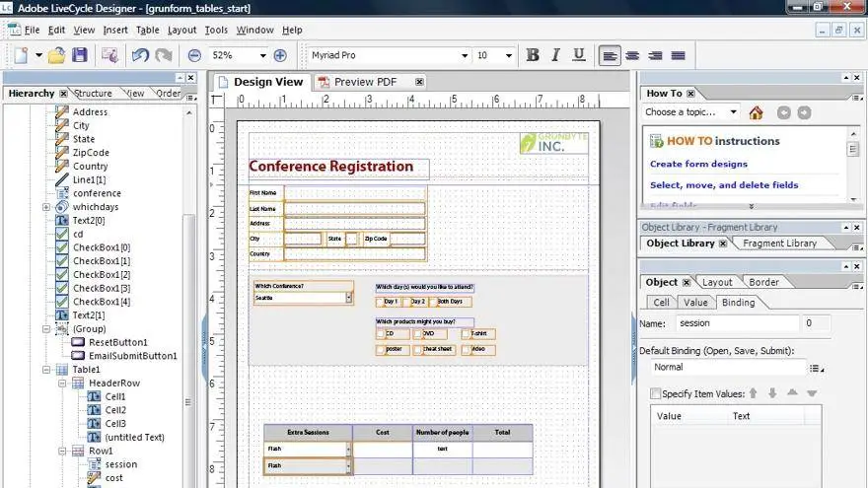This screenshot has width=868, height=488.
Task: Open the zoom percentage dropdown
Action: click(x=263, y=55)
